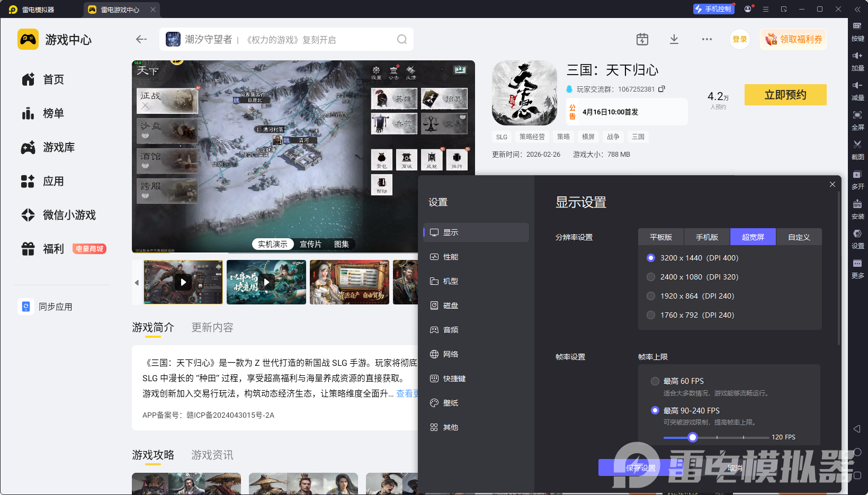
Task: Click the search magnifier icon
Action: (402, 39)
